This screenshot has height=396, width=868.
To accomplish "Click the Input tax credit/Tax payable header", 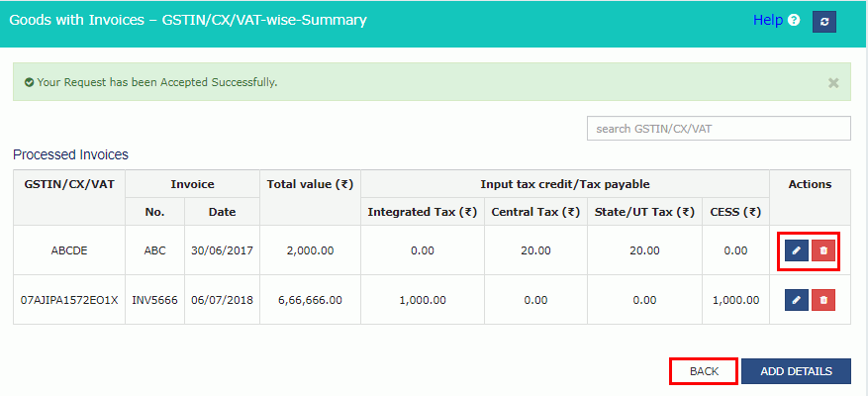I will [564, 184].
